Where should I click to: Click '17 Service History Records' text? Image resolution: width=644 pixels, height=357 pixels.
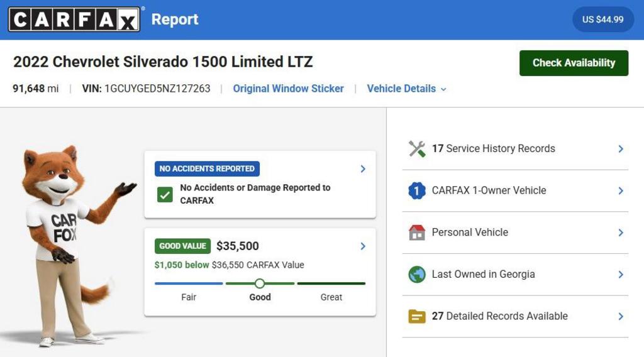tap(493, 148)
